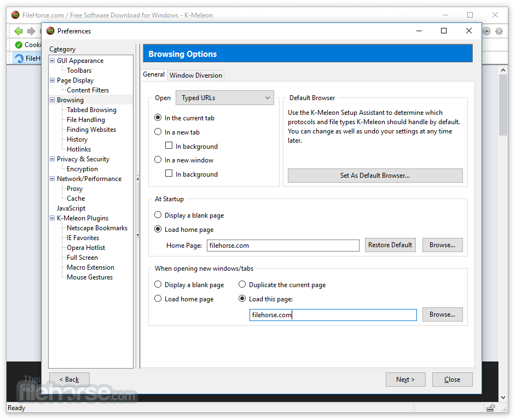Viewport: 516px width, 420px height.
Task: Open Proxy category
Action: (x=75, y=189)
